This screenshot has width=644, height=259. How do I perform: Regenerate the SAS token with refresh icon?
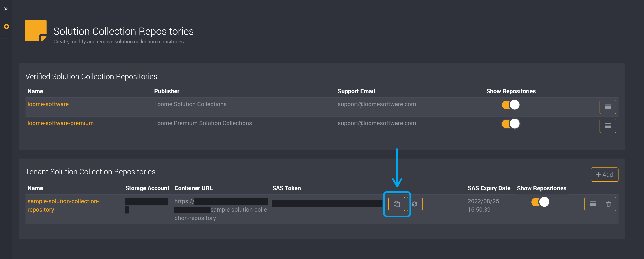pyautogui.click(x=415, y=204)
